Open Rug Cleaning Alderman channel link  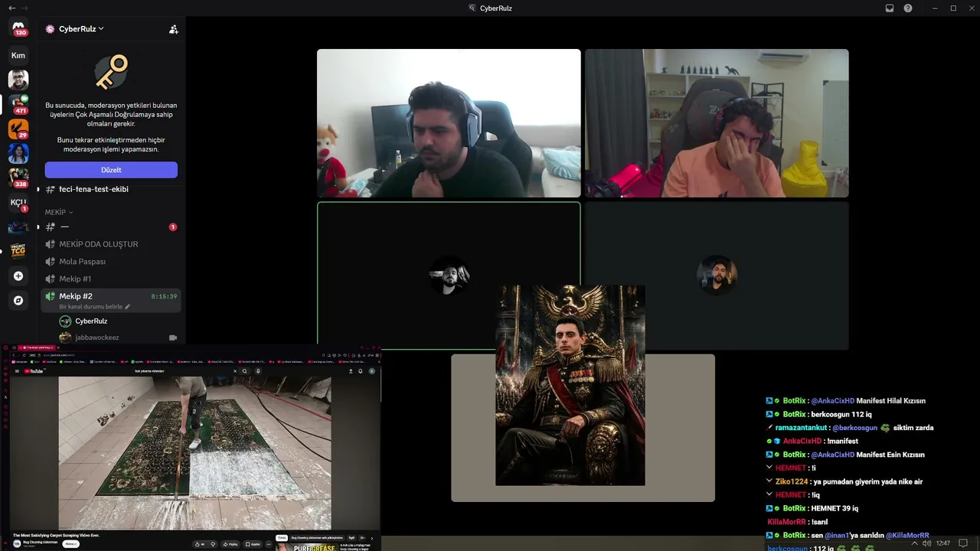(39, 542)
